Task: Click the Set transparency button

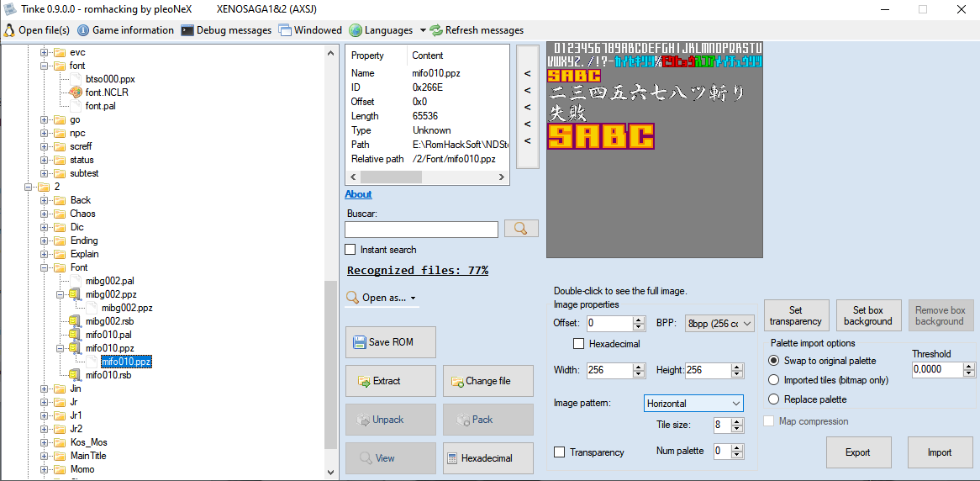Action: click(796, 316)
